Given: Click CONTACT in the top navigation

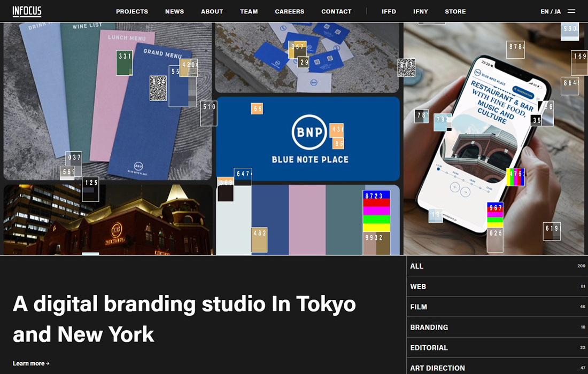Looking at the screenshot, I should click(x=336, y=11).
